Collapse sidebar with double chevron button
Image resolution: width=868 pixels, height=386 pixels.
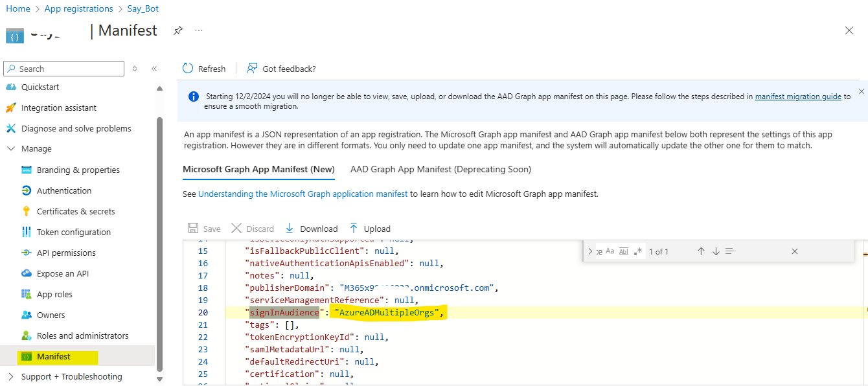point(154,69)
